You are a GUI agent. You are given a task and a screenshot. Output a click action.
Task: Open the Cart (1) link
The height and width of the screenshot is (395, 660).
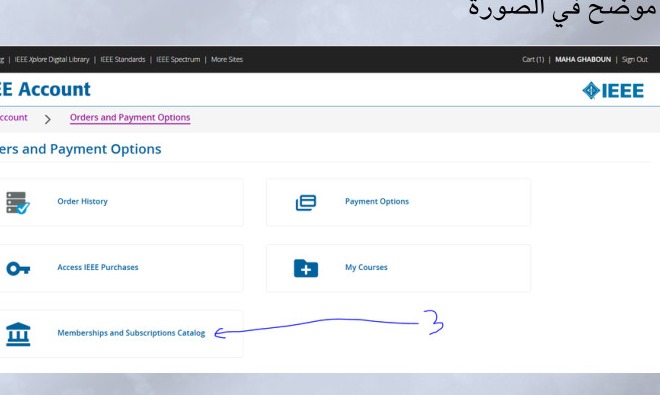(x=533, y=59)
